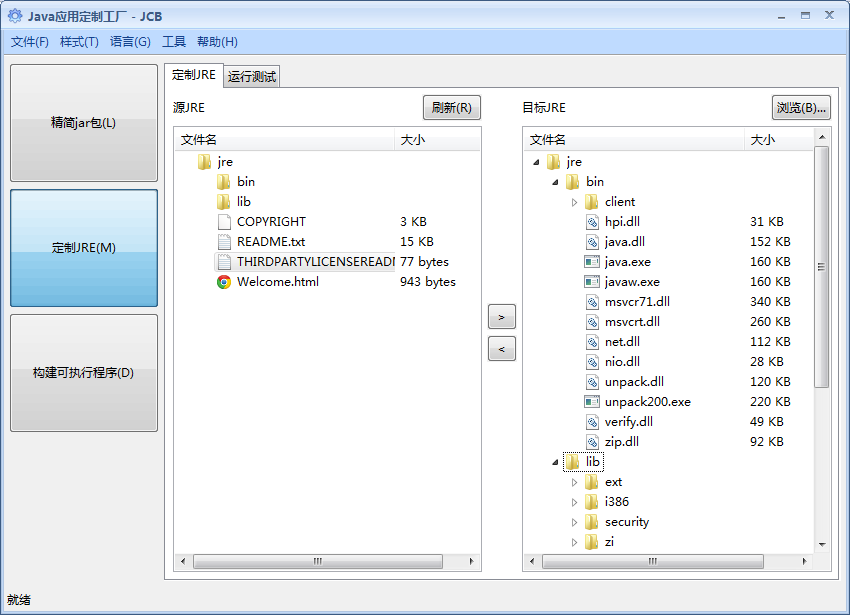Open the 帮助(H) menu
Image resolution: width=850 pixels, height=615 pixels.
pyautogui.click(x=217, y=42)
